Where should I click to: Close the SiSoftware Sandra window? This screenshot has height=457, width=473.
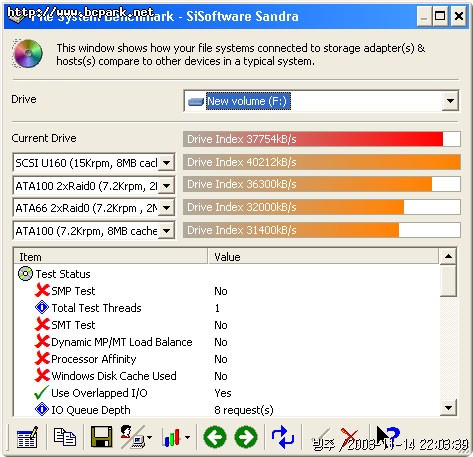(x=459, y=16)
